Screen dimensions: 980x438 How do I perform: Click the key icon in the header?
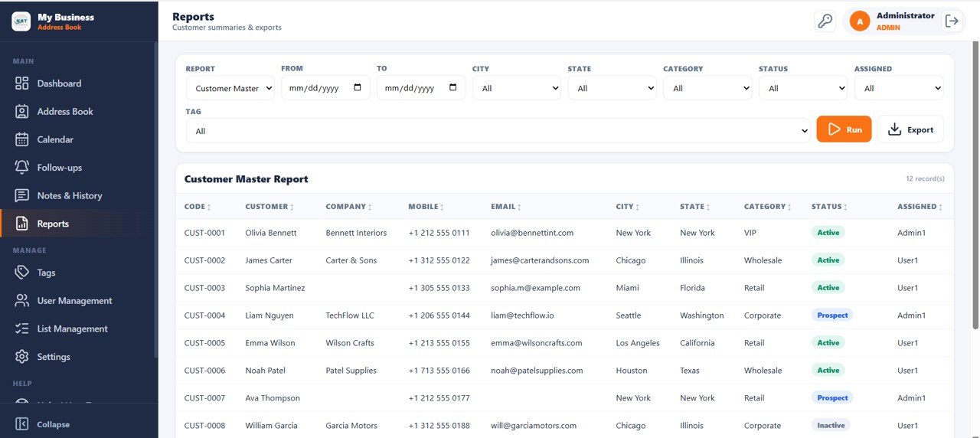coord(825,21)
